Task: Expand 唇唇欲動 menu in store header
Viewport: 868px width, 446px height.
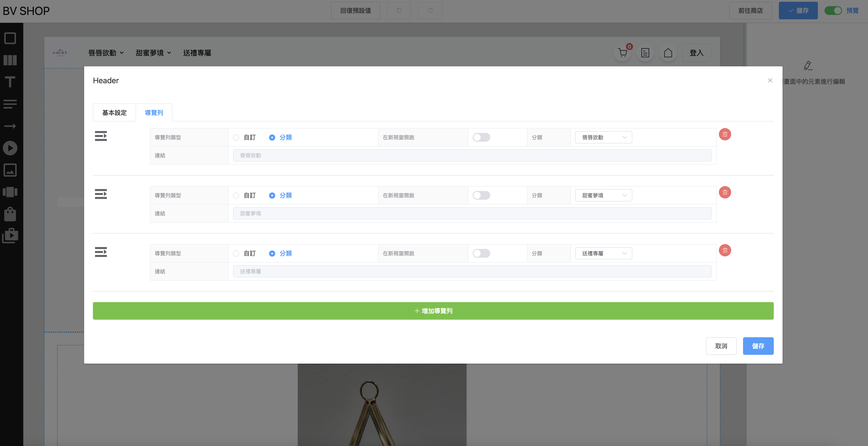Action: [x=106, y=53]
